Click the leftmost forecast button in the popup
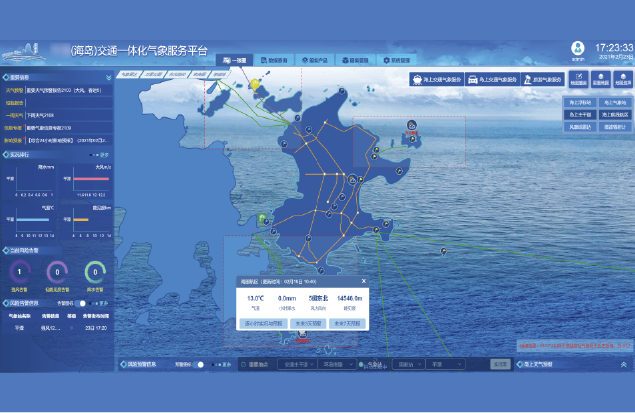 [x=264, y=324]
